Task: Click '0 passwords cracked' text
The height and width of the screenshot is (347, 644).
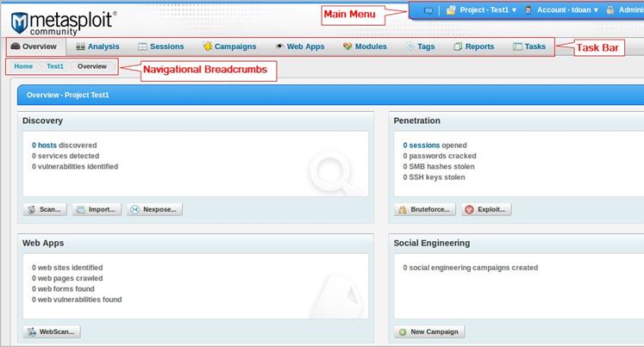Action: pos(440,156)
